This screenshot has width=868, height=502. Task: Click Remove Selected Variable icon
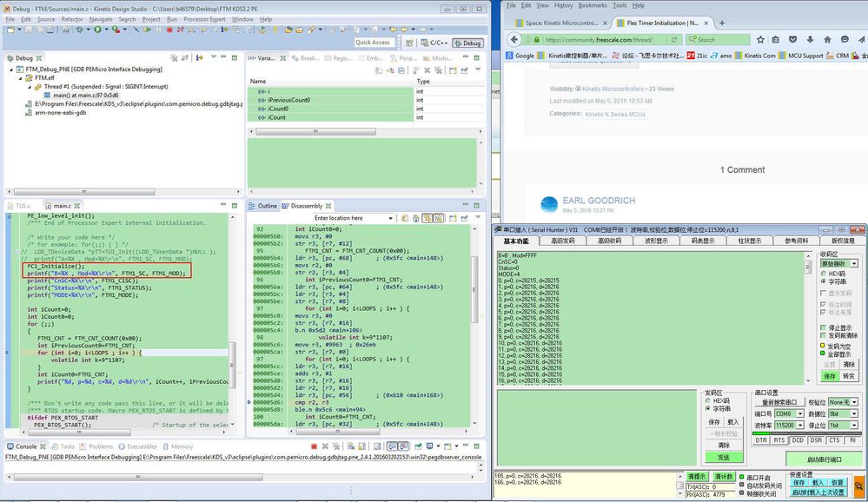tap(427, 70)
